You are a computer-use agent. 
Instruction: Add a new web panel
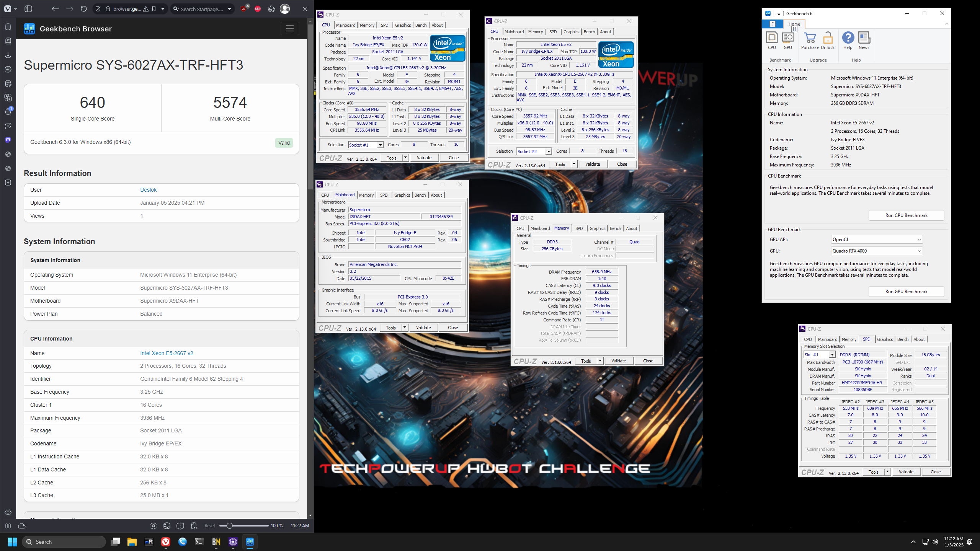[x=8, y=183]
